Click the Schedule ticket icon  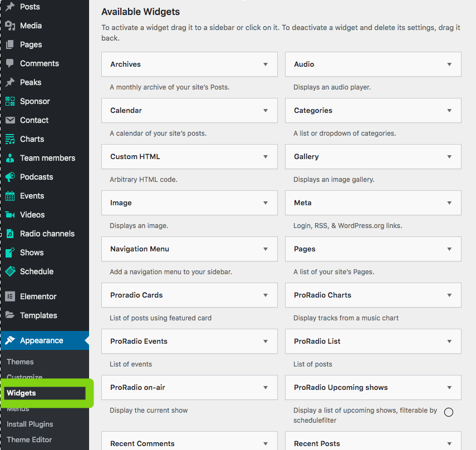pyautogui.click(x=10, y=271)
